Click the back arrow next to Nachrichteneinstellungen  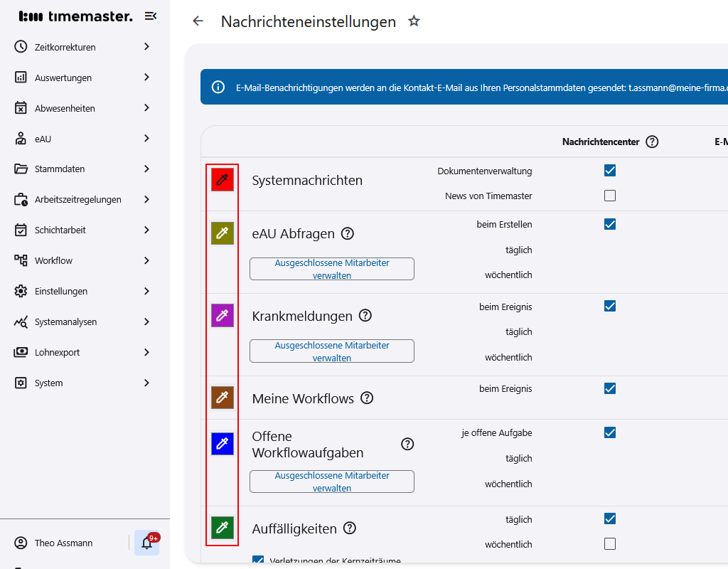pyautogui.click(x=197, y=21)
